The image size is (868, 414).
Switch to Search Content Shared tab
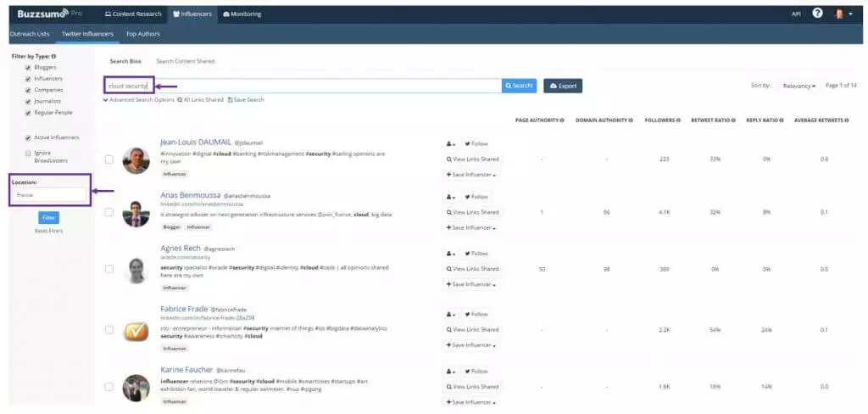click(x=186, y=62)
